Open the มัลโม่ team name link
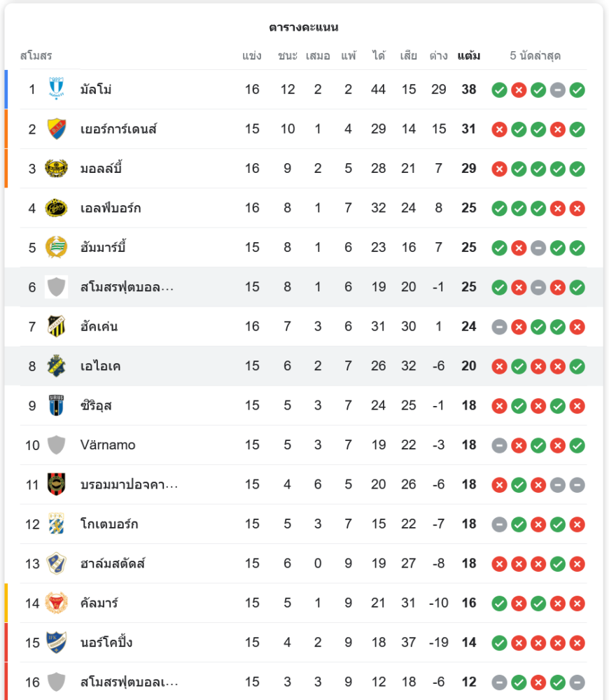Viewport: 609px width, 700px height. (96, 90)
